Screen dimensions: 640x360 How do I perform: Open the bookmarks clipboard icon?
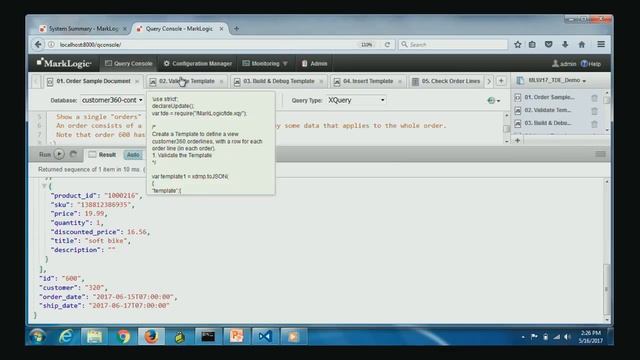(532, 44)
